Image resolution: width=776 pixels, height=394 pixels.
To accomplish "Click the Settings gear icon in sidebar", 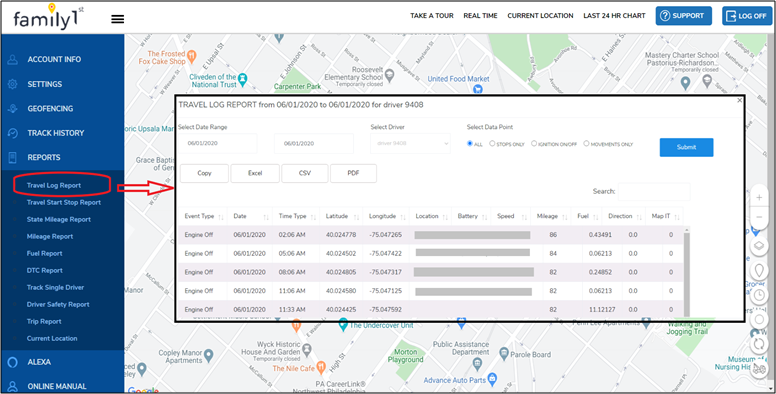I will coord(12,84).
